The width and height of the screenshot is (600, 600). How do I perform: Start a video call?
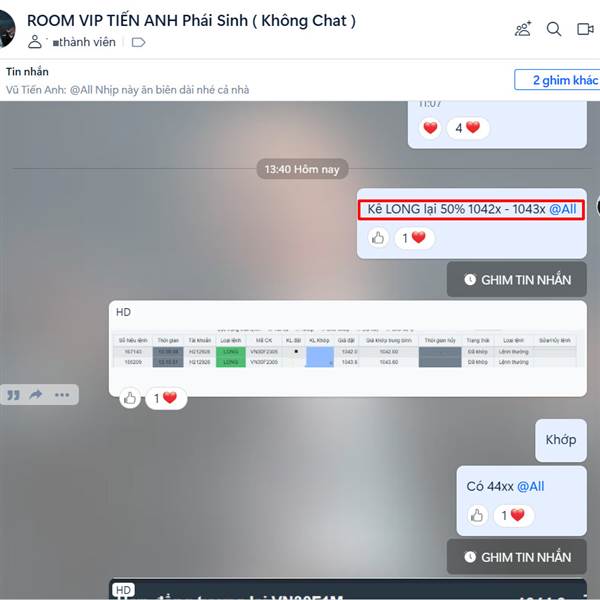(x=585, y=29)
